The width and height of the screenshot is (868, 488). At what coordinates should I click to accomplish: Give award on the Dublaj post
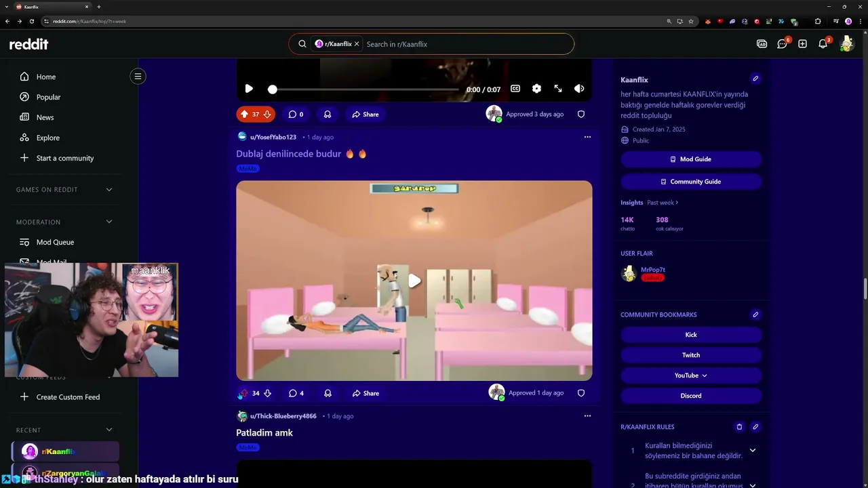tap(328, 393)
